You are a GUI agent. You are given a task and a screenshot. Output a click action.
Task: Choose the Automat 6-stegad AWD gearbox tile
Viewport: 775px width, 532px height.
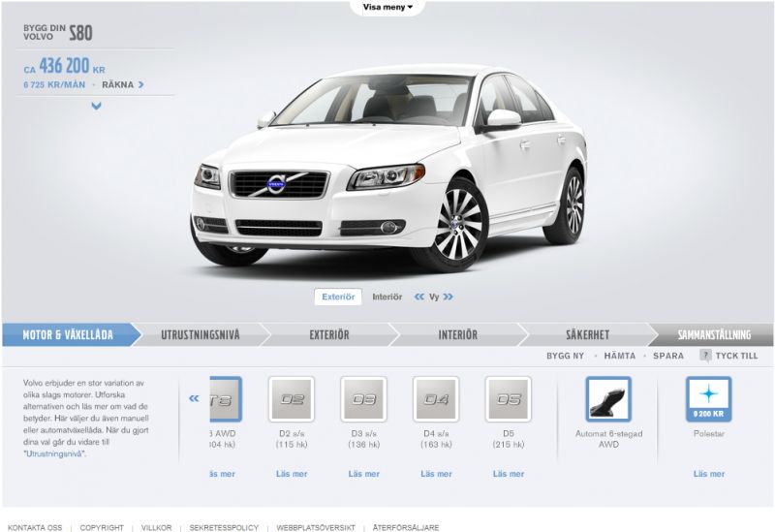click(608, 399)
